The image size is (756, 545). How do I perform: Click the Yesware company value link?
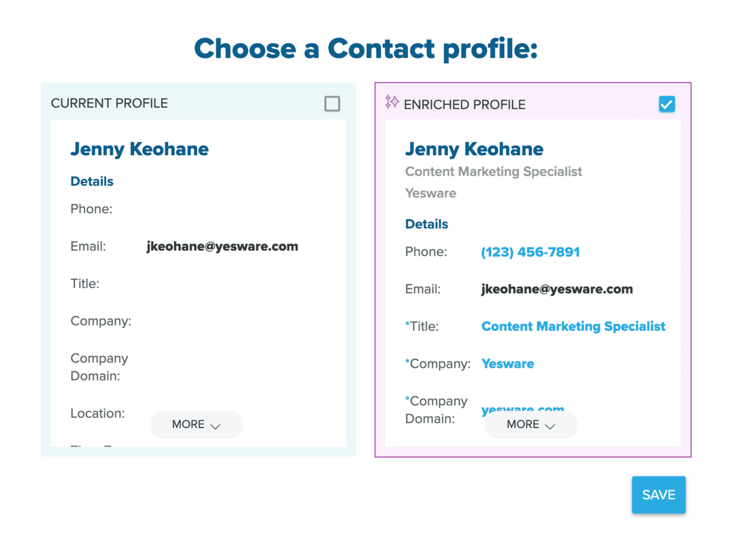tap(507, 364)
